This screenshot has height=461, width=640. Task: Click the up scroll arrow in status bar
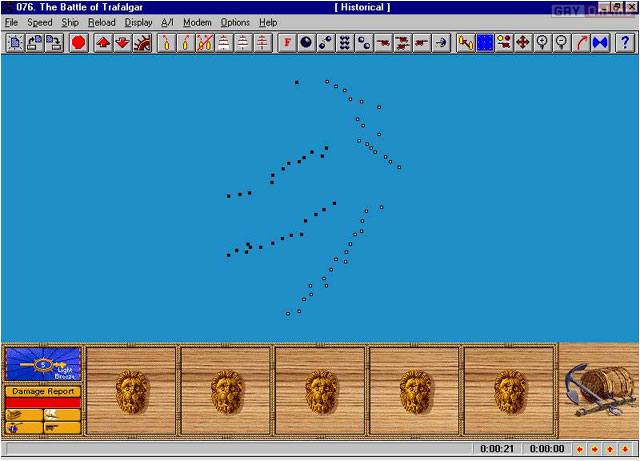(610, 449)
